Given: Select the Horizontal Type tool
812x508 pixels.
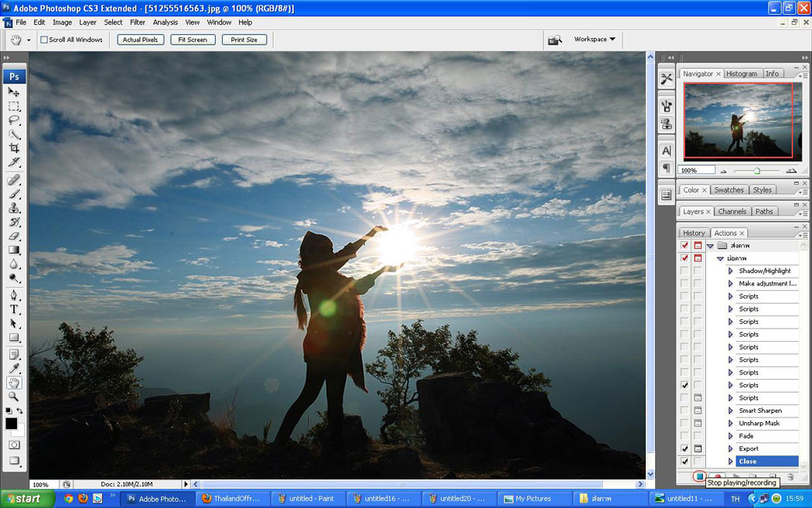Looking at the screenshot, I should coord(14,309).
